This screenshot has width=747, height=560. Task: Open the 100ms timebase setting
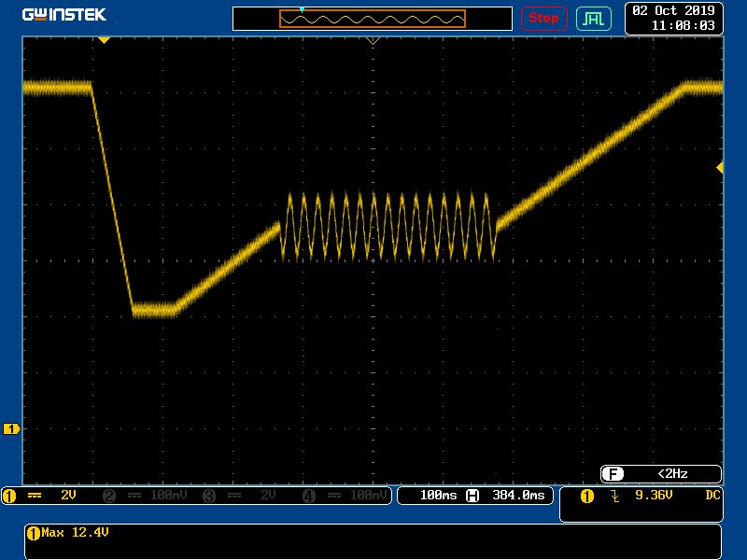438,496
